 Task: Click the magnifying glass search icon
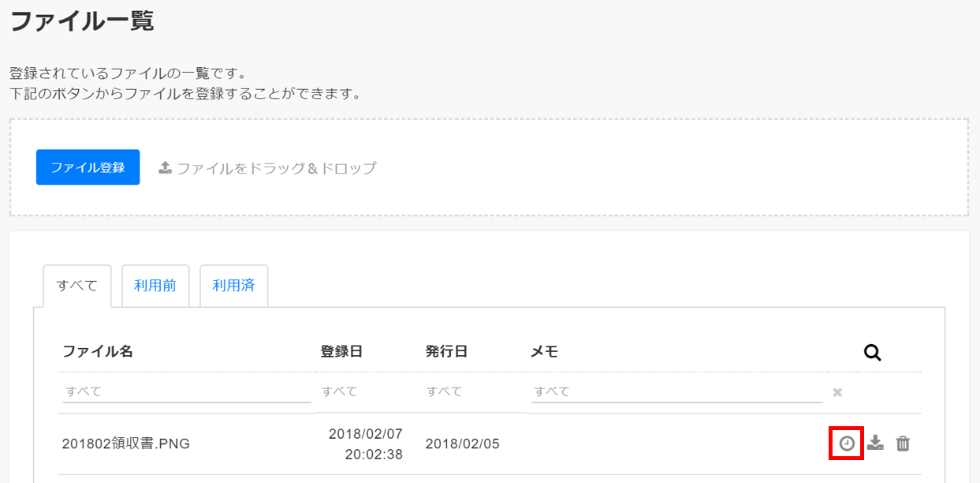(872, 353)
